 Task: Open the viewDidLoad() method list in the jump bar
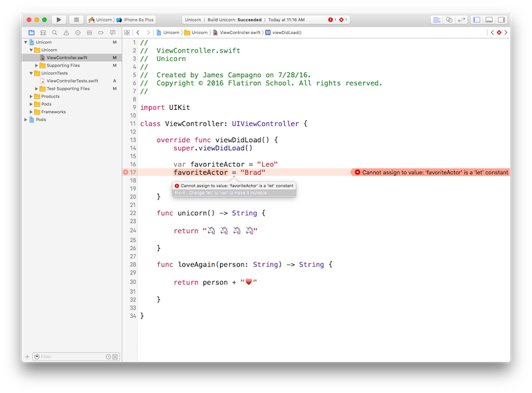coord(283,33)
